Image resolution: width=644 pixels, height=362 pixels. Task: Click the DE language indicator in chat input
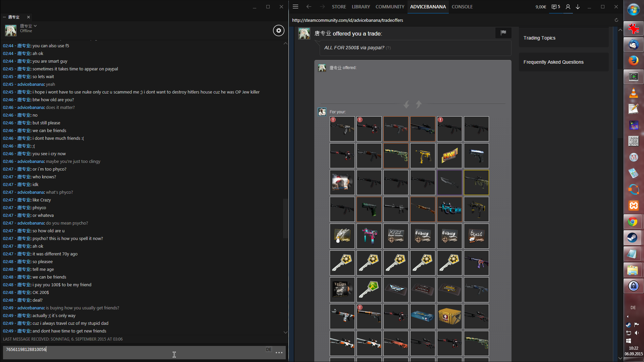[269, 350]
